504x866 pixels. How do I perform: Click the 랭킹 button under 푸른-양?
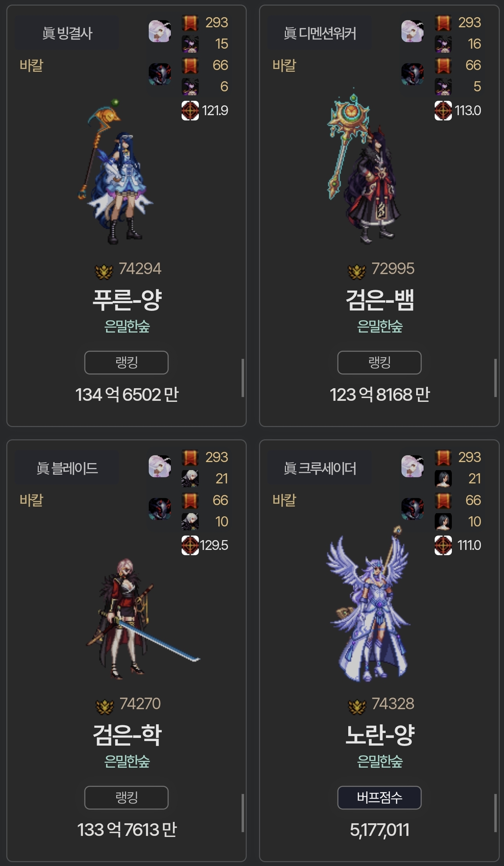[x=126, y=362]
